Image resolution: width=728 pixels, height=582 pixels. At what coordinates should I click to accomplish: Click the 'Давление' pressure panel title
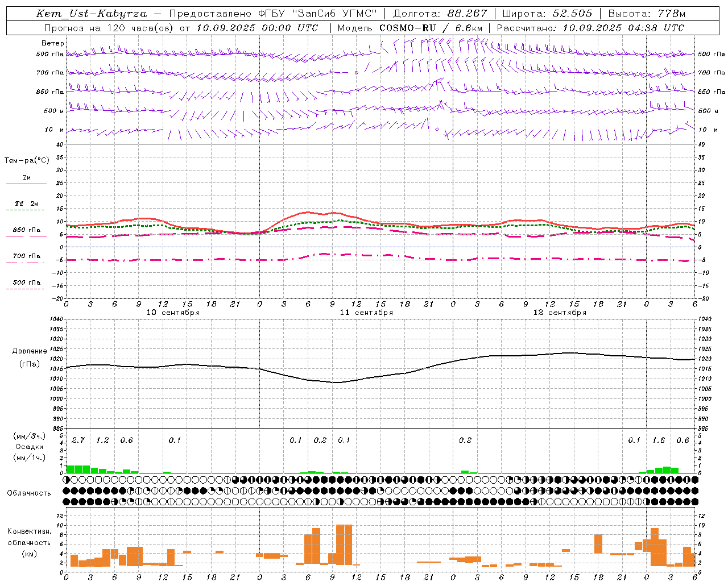[30, 351]
